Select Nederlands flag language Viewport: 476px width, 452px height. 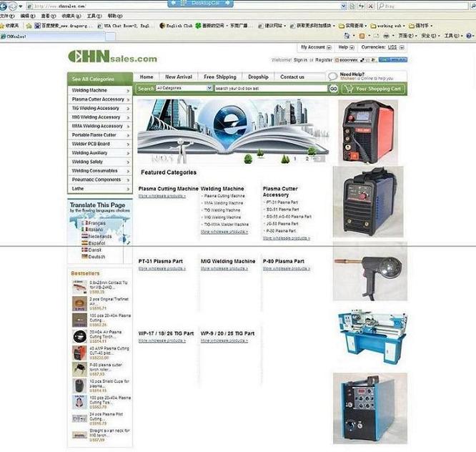tap(96, 236)
